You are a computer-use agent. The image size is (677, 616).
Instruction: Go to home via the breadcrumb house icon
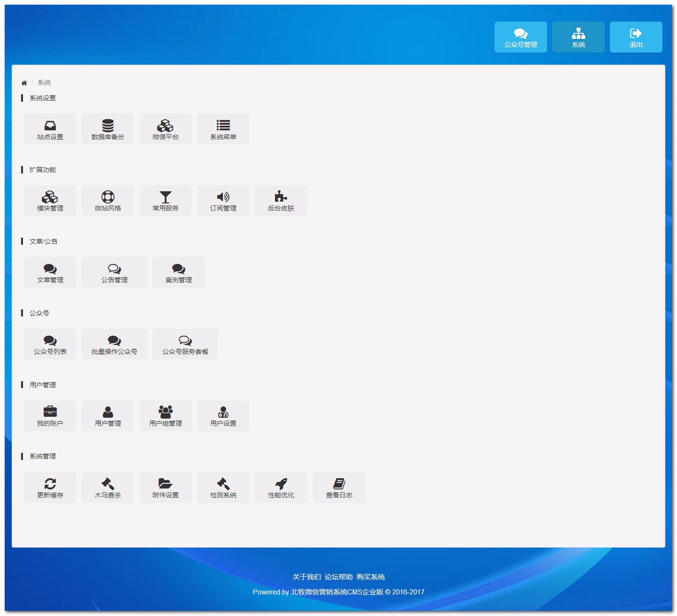[x=24, y=83]
